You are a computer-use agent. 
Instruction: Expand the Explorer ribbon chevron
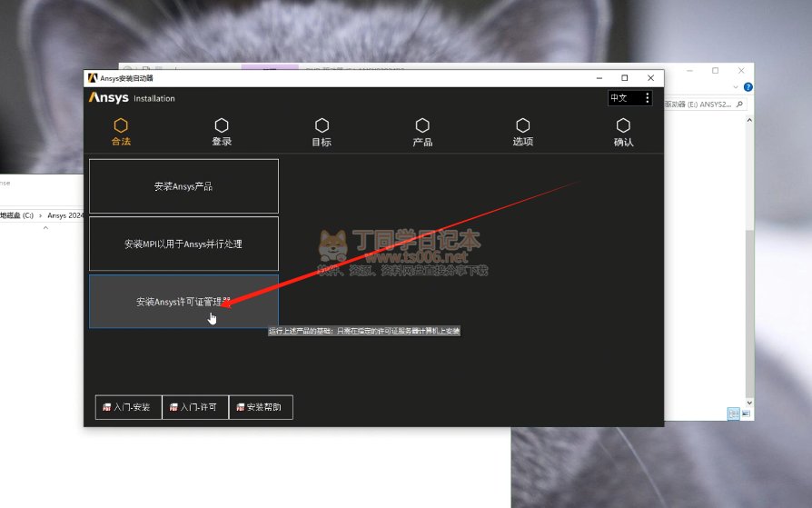[x=736, y=87]
